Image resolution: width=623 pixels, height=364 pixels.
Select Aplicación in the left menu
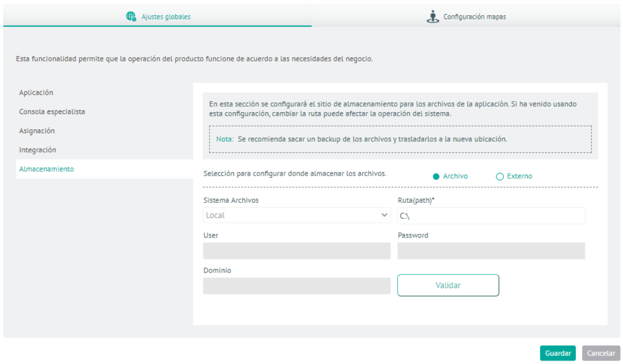(x=36, y=93)
